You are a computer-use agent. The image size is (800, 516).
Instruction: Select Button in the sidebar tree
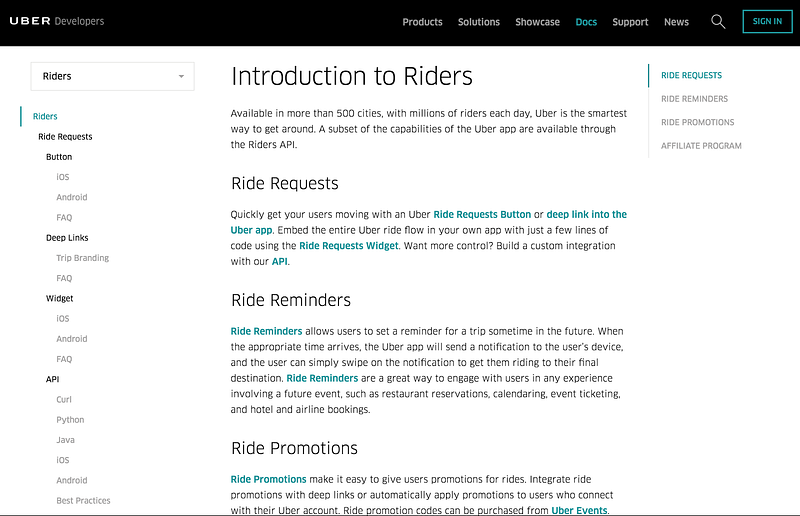(59, 157)
